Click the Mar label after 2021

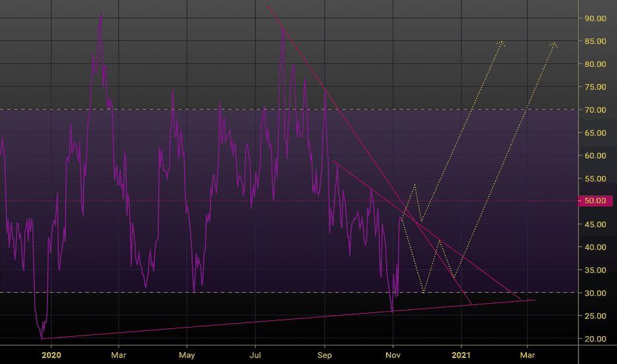point(527,355)
